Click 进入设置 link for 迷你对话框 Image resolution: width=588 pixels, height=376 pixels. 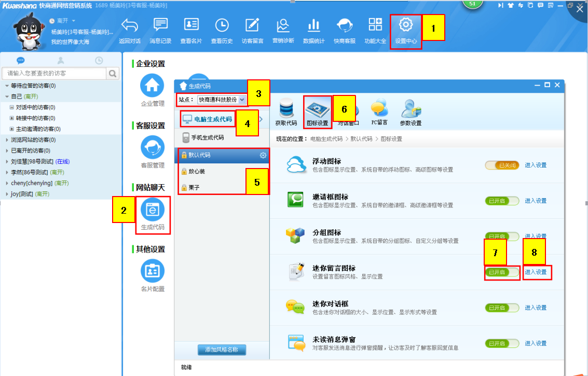click(x=535, y=308)
